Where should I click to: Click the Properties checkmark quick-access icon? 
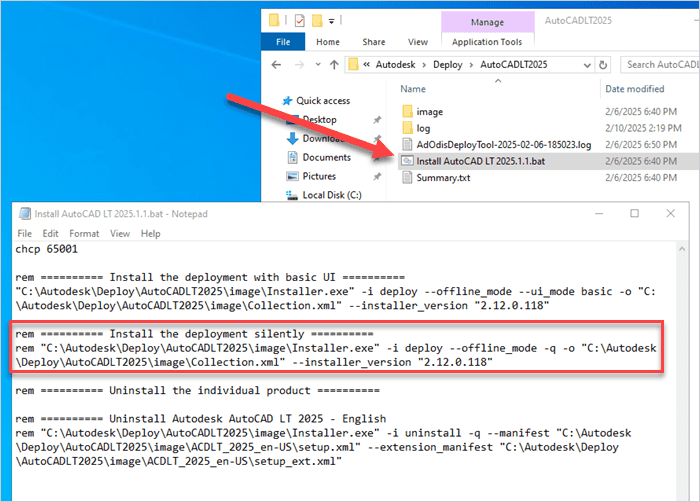300,21
